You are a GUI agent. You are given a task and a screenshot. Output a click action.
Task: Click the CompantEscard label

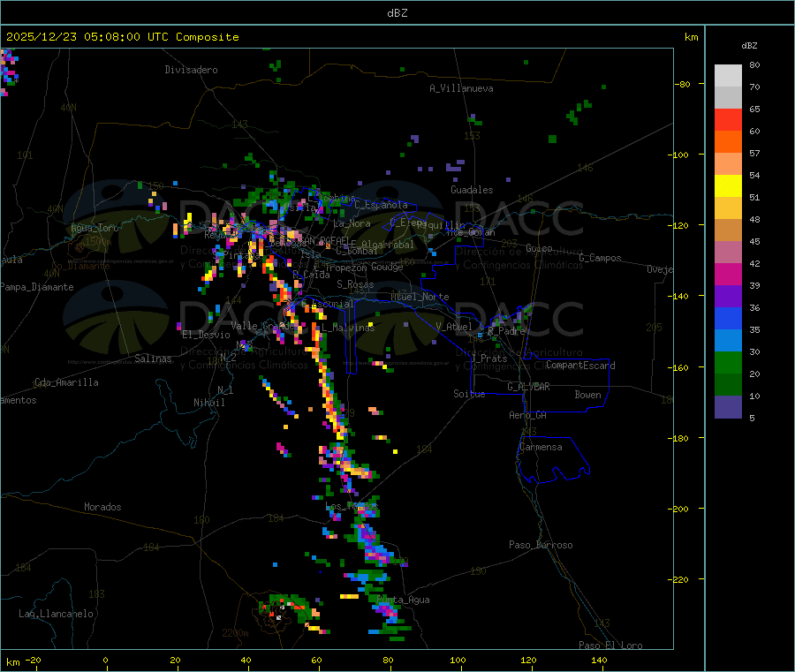point(580,366)
